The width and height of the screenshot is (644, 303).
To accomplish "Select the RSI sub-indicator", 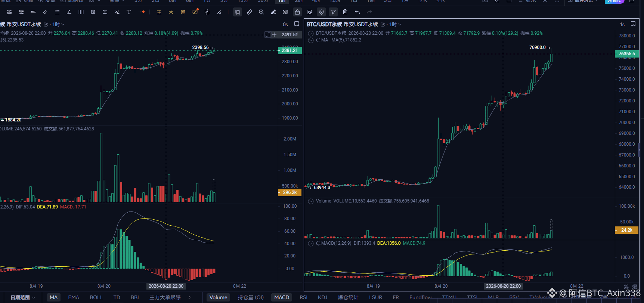I will (x=303, y=297).
